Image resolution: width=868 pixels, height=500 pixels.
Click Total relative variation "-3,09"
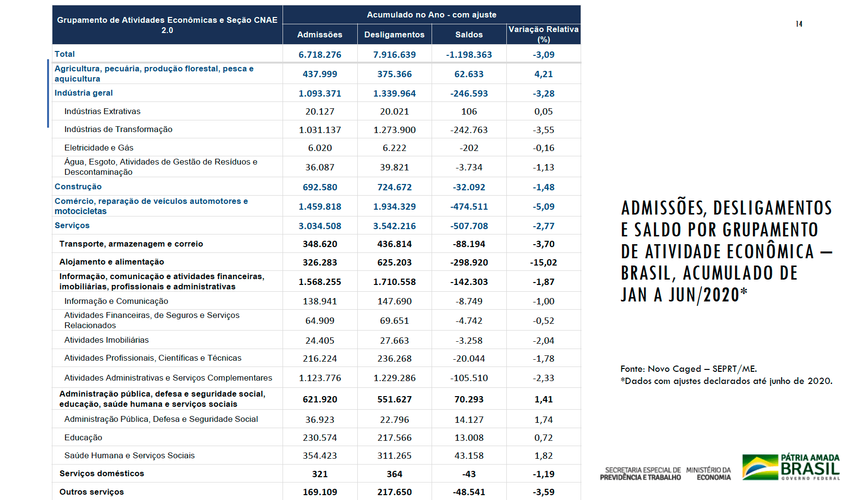(x=544, y=55)
